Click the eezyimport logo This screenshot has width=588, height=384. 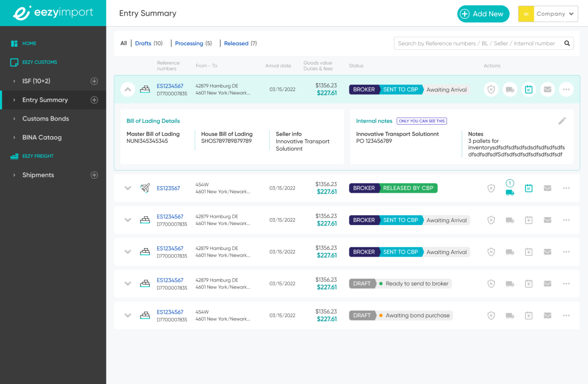53,13
